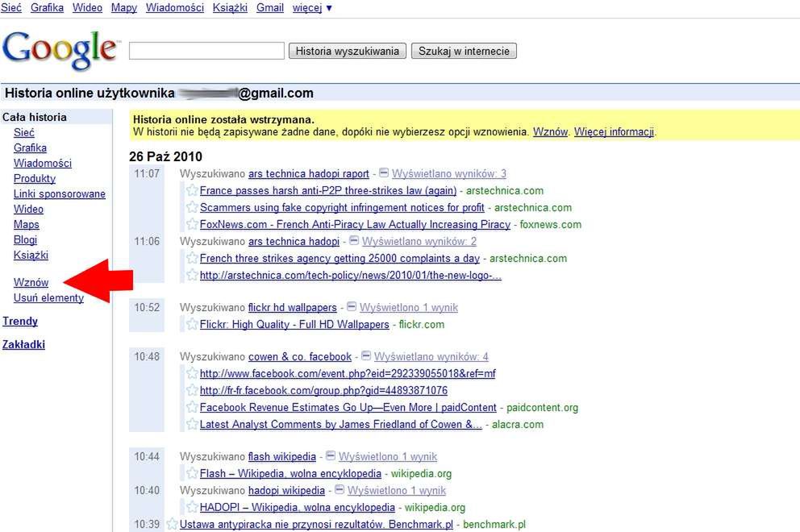Open the 'ars technica hadopi raport' query link
The height and width of the screenshot is (532, 800).
coord(309,173)
